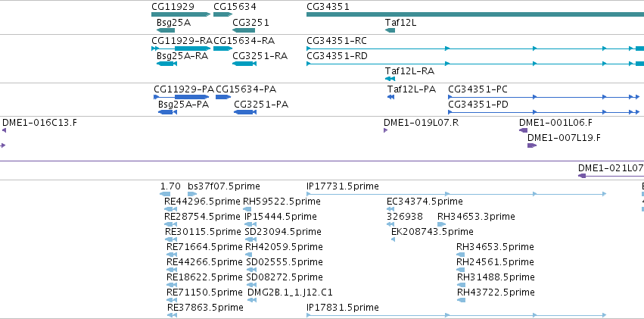
Task: Select the RH43722.5prime EST glyph
Action: (461, 300)
